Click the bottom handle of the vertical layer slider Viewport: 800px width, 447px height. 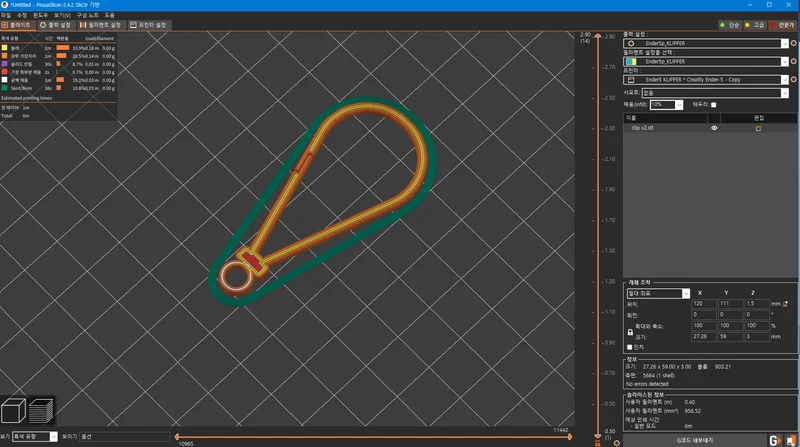click(598, 436)
